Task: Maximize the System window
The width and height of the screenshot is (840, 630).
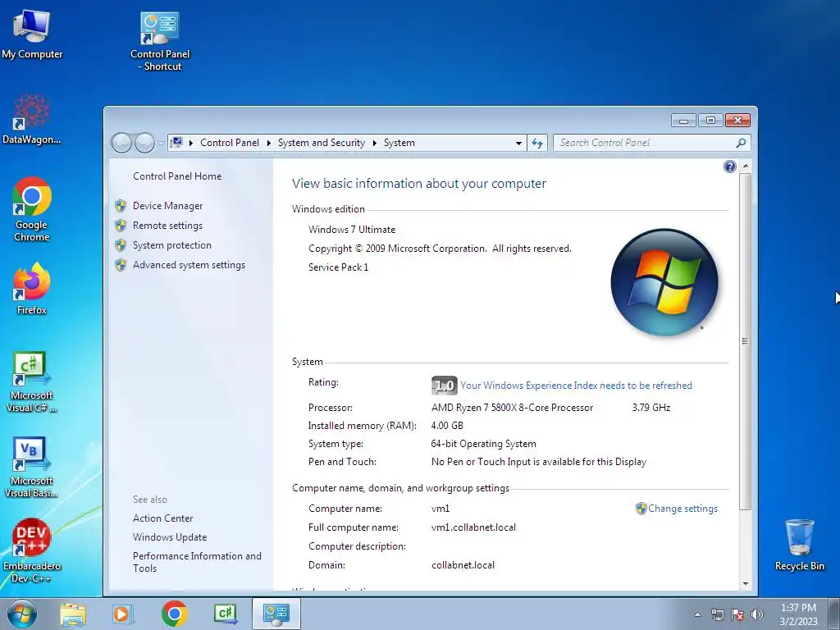Action: (710, 121)
